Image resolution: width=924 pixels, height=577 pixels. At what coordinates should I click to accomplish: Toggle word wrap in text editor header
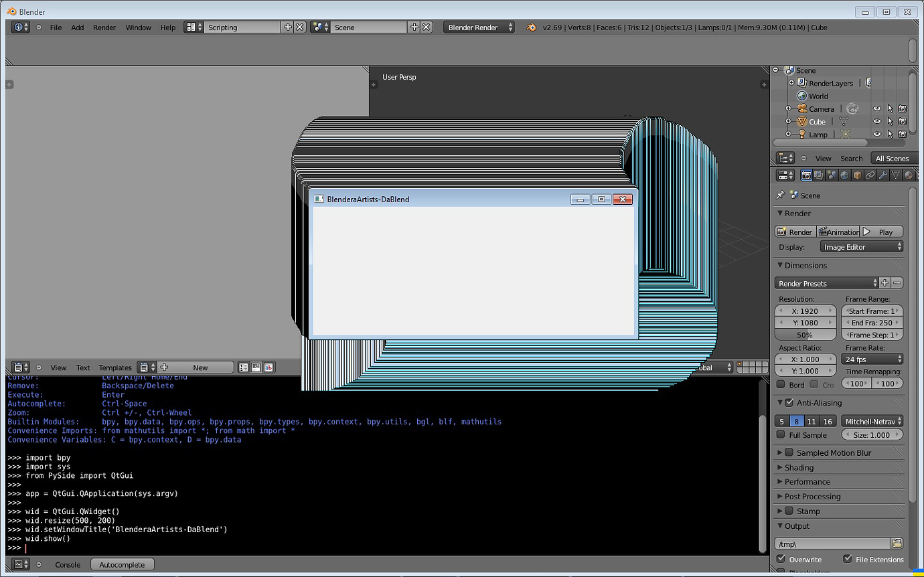tap(256, 367)
